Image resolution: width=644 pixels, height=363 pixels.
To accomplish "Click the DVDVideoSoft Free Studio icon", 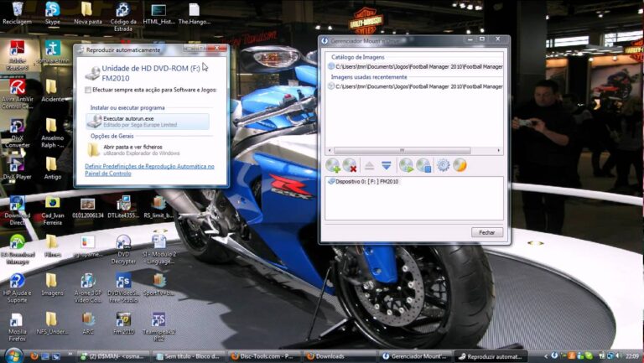I will (123, 288).
